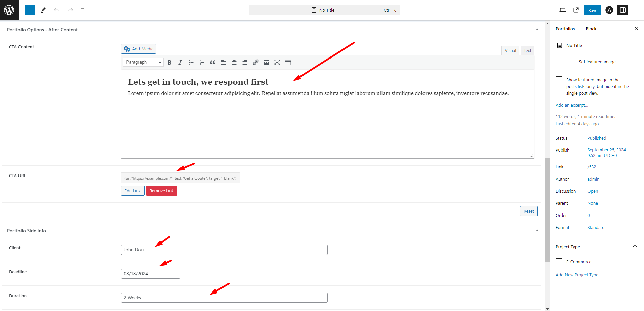Undo the last change

pos(57,10)
